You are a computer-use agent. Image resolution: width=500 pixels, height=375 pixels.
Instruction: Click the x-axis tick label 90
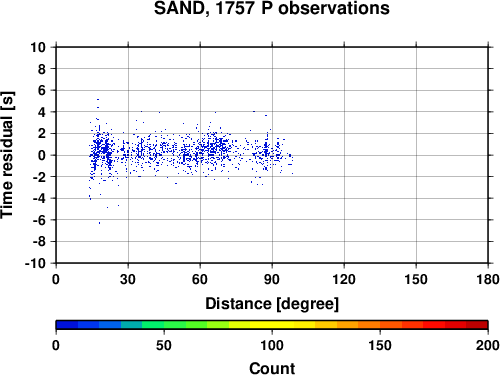272,279
